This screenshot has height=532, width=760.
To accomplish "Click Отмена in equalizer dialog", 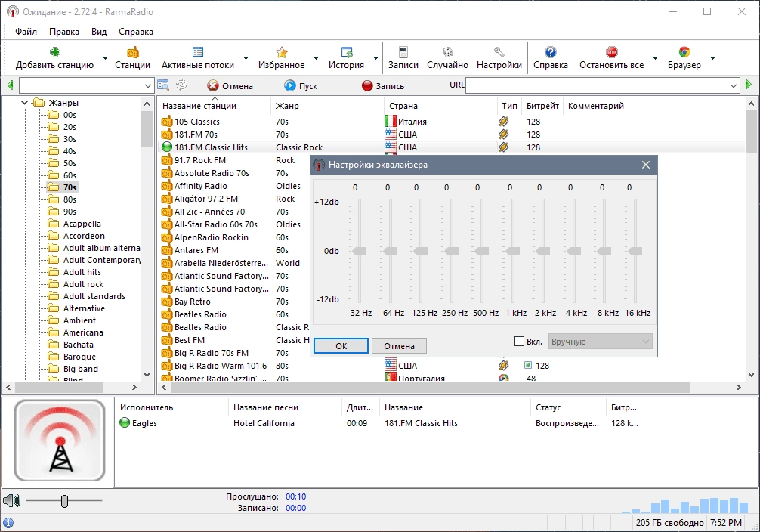I will 400,346.
